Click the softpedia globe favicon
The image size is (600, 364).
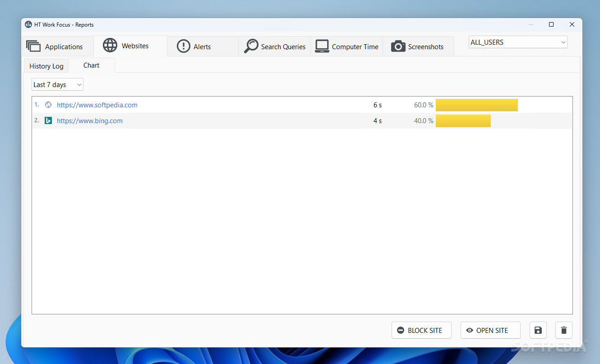[x=48, y=105]
